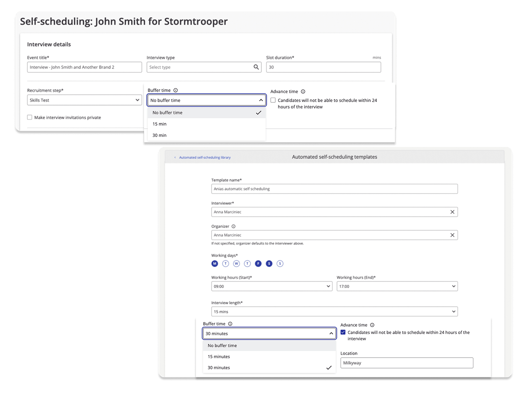532x399 pixels.
Task: Click Advance time info icon in Interview details
Action: click(303, 92)
